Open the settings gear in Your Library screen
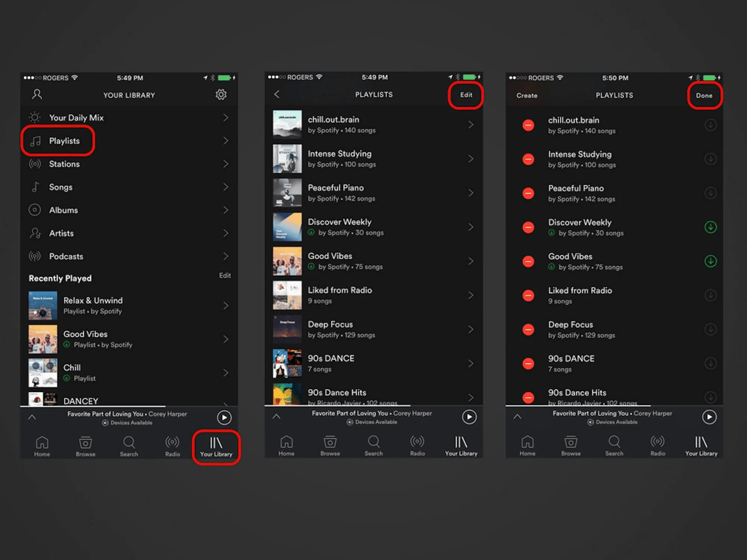This screenshot has height=560, width=747. point(221,94)
